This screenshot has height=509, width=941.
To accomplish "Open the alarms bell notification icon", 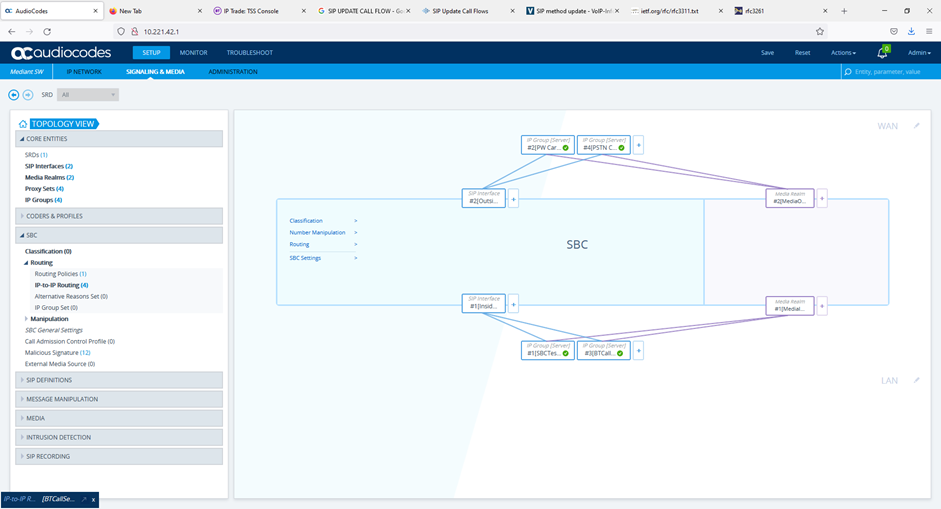I will click(x=882, y=53).
